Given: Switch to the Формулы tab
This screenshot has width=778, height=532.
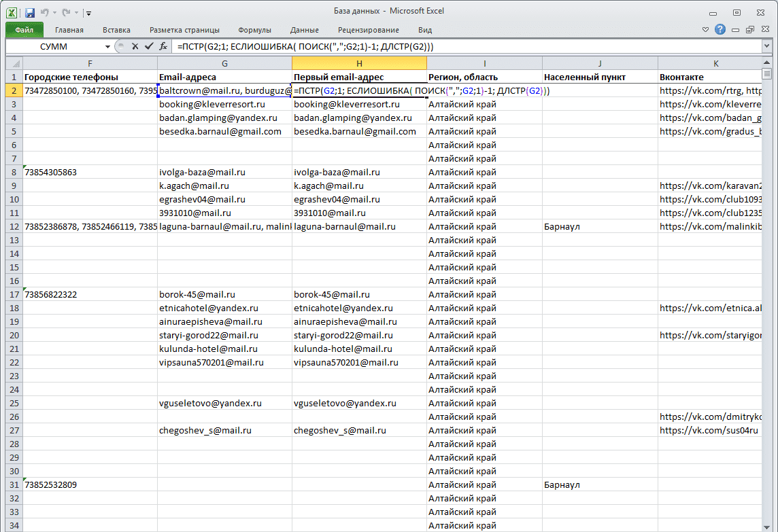Looking at the screenshot, I should pyautogui.click(x=254, y=30).
